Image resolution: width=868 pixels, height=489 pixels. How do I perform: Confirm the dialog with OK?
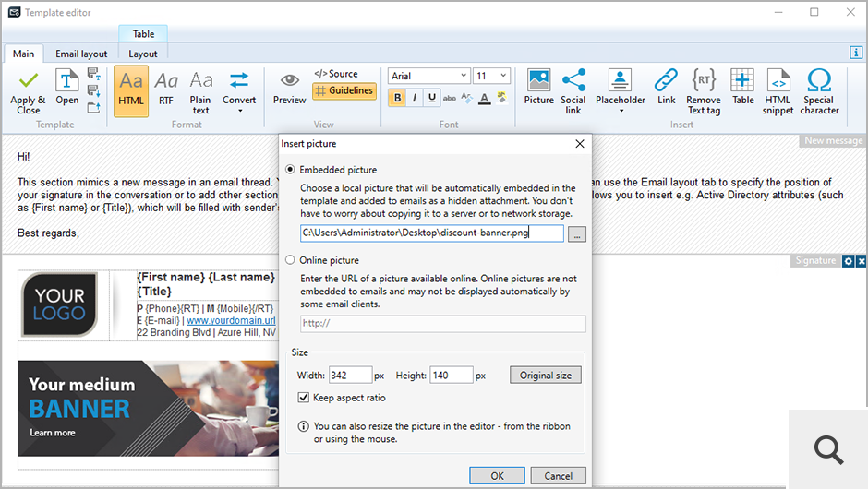click(x=497, y=476)
